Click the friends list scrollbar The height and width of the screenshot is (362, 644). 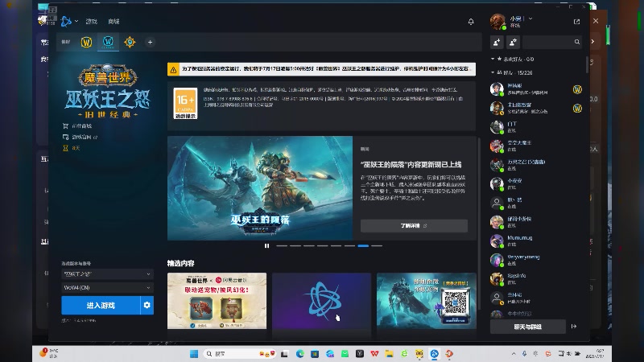[x=587, y=65]
